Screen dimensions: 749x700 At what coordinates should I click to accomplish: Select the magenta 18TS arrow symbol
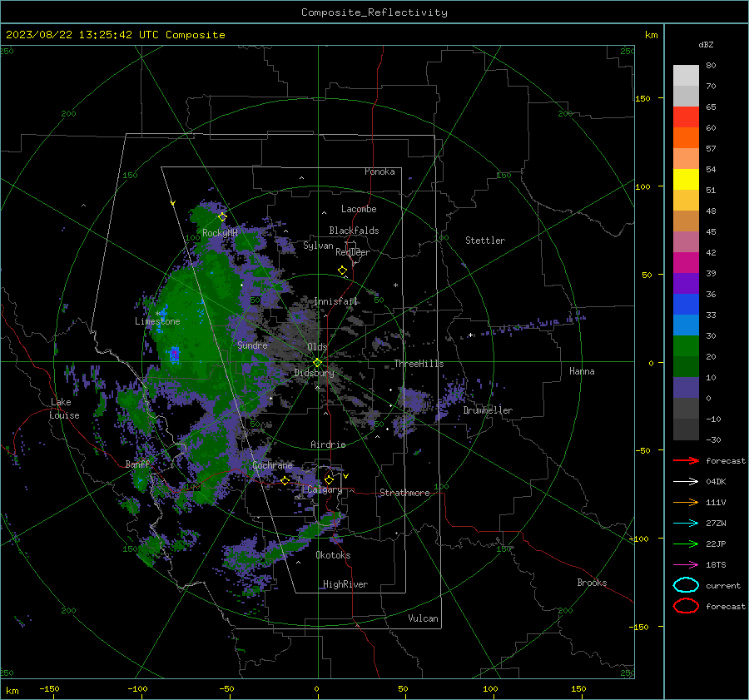click(686, 564)
